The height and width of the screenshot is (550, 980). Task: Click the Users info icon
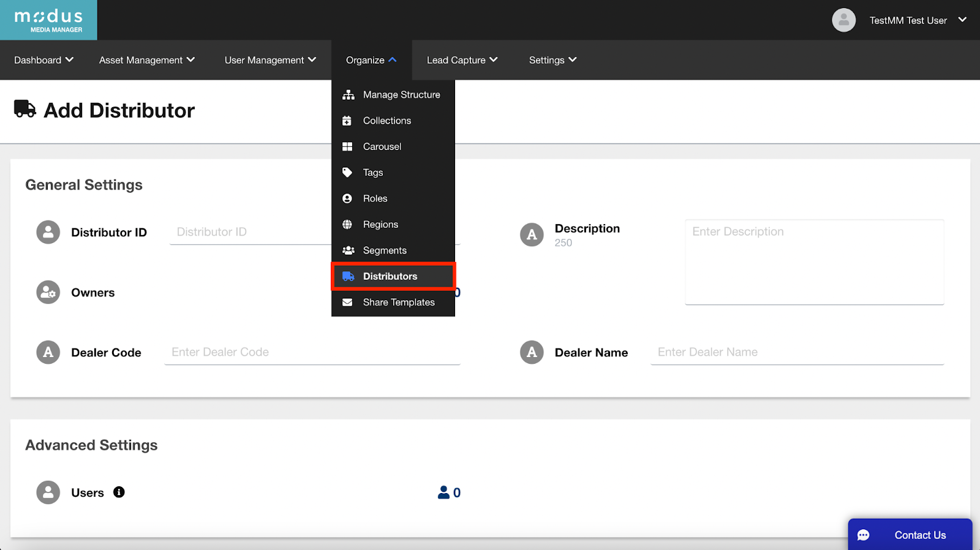[x=119, y=492]
